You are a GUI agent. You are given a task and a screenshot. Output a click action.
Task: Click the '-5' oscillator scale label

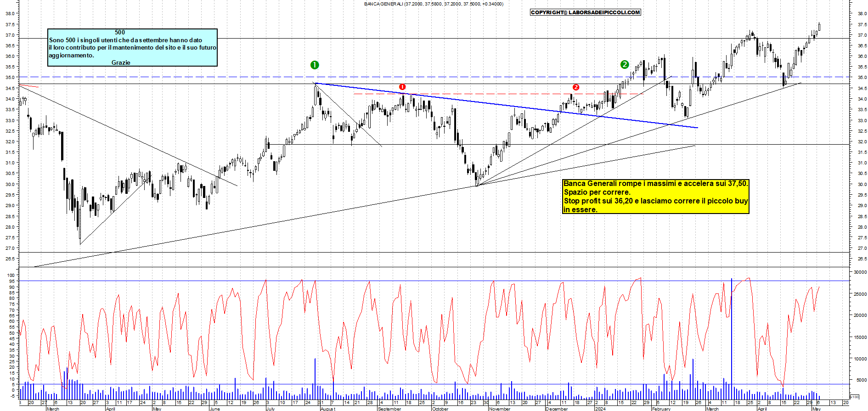pos(12,396)
